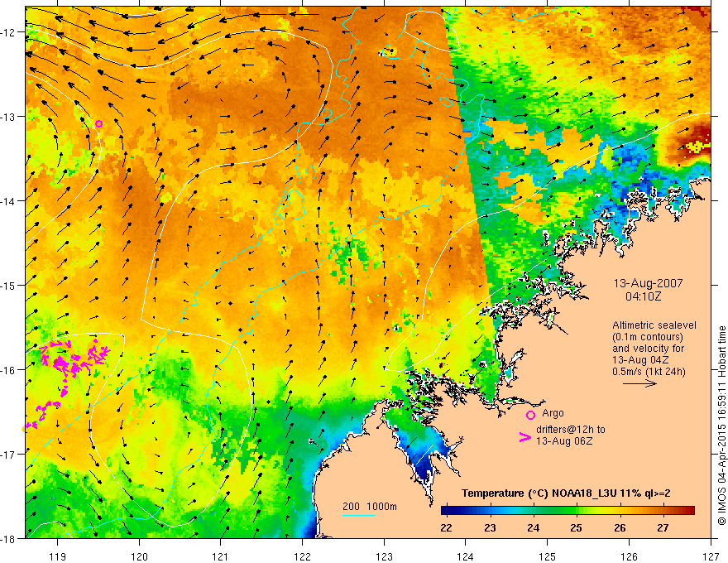Click the 'Argo' legend label
Screen dimensions: 728x563
click(553, 413)
